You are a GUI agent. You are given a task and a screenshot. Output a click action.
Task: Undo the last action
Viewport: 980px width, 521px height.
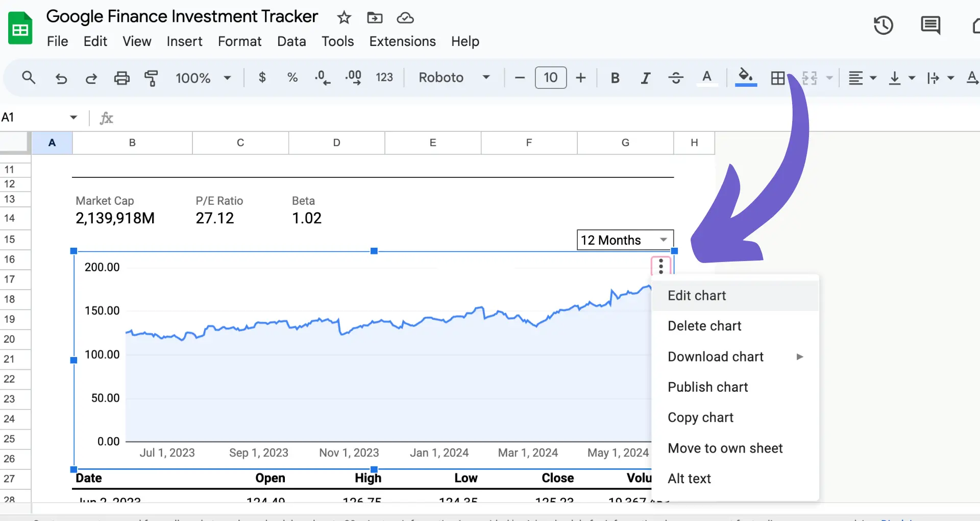(x=61, y=78)
